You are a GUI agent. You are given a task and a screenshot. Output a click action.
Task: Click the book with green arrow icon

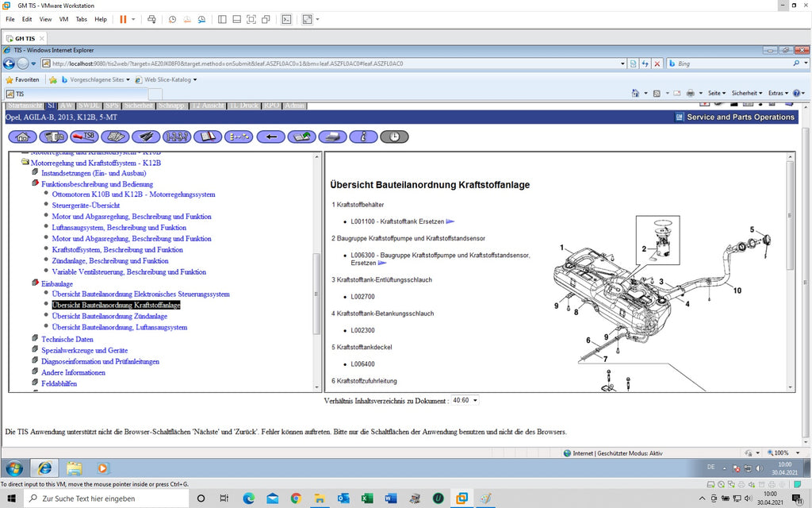301,137
